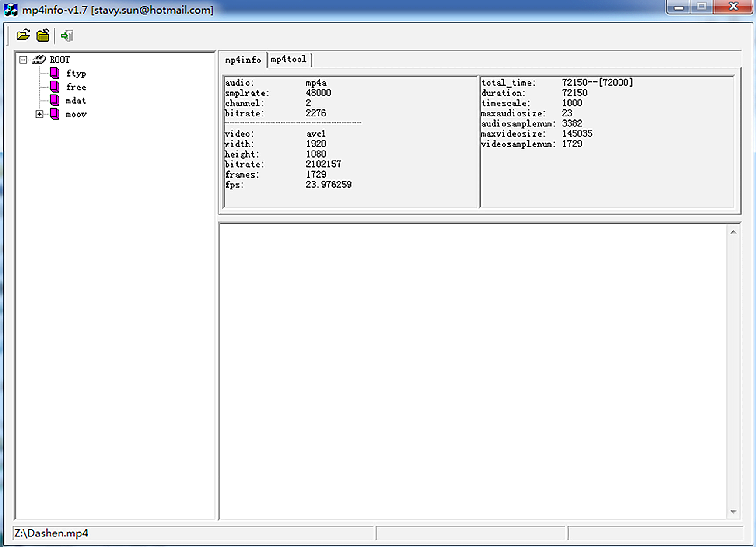
Task: Click the green arrow exit door icon
Action: (x=67, y=36)
